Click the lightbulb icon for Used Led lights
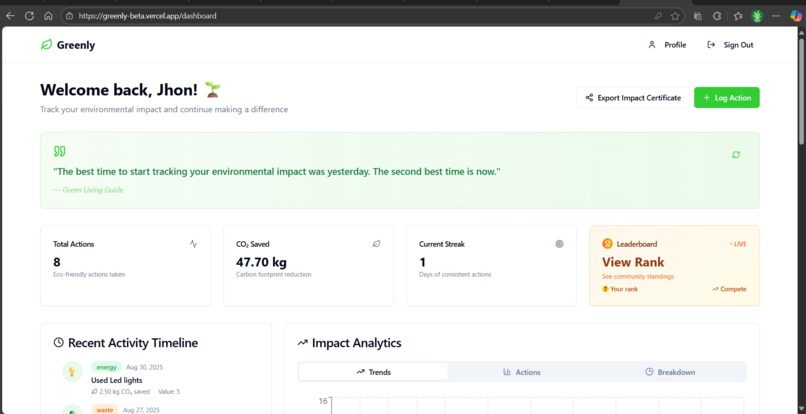 pos(72,371)
